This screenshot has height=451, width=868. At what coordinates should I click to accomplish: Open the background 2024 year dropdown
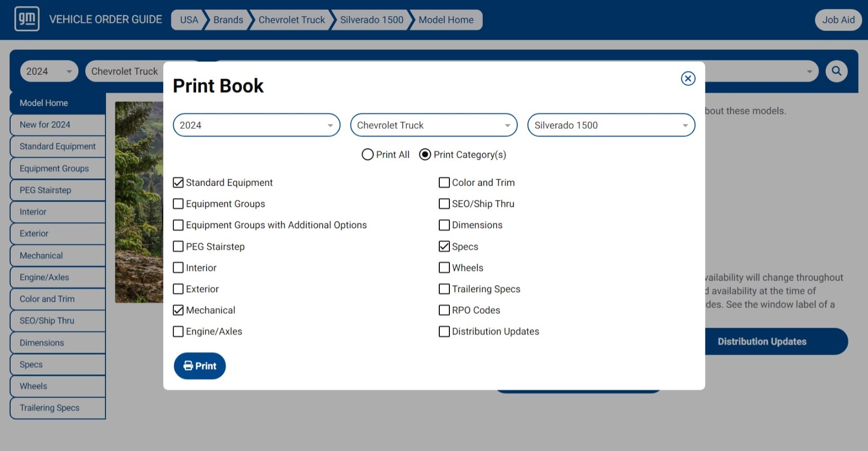point(49,71)
